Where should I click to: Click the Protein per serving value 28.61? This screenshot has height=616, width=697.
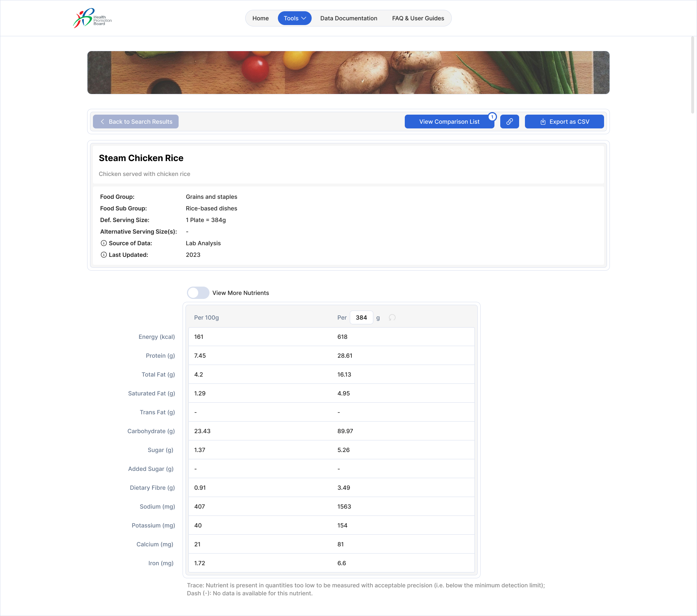(345, 356)
